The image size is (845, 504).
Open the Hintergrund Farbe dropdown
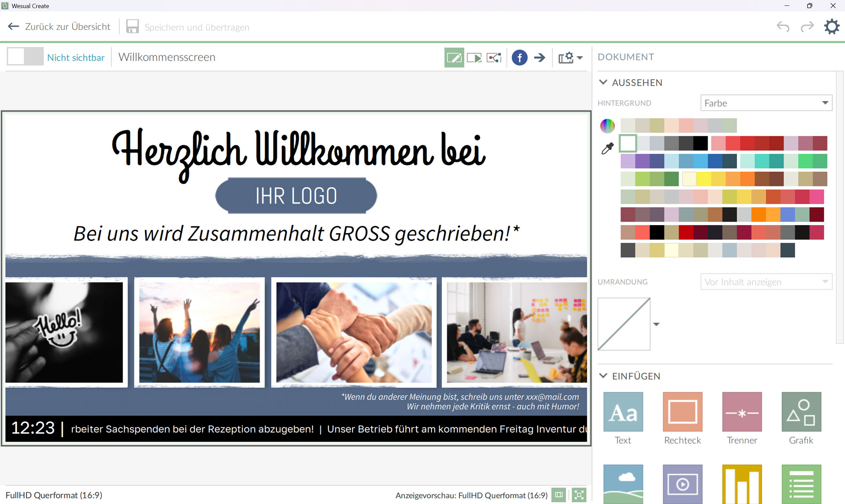(x=766, y=103)
